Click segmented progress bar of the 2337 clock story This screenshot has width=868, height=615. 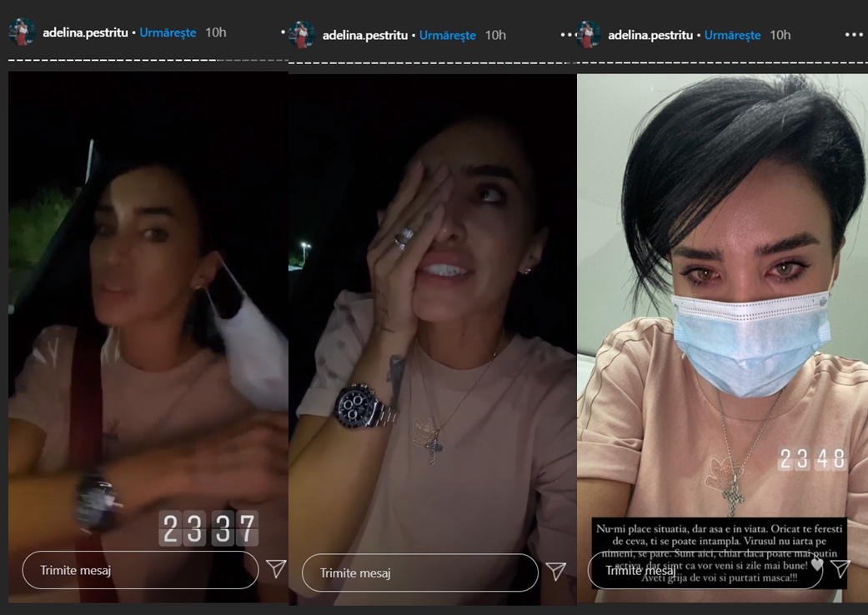(148, 60)
